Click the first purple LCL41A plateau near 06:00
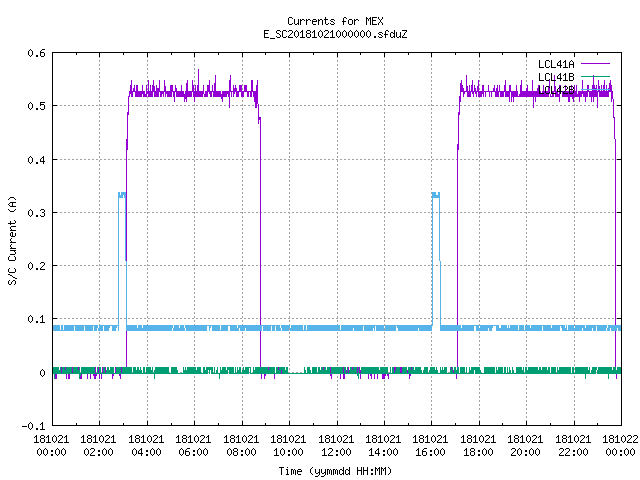This screenshot has width=640, height=480. (193, 94)
